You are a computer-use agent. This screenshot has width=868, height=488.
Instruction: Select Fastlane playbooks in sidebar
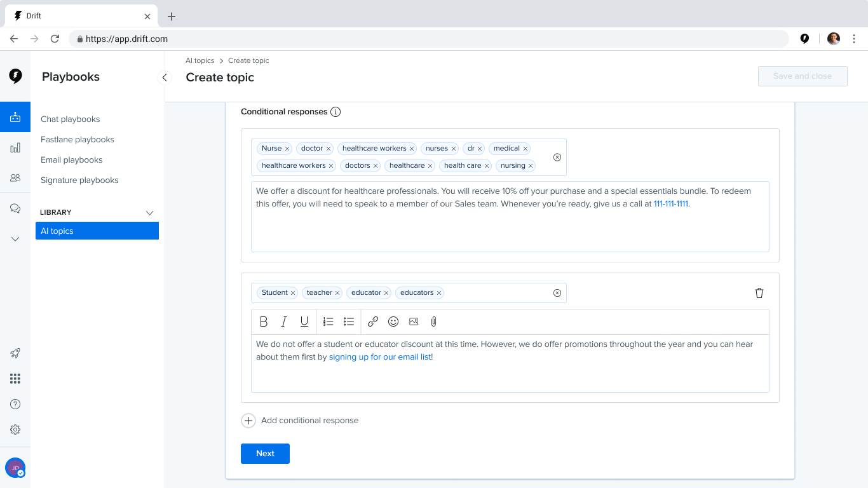pos(78,140)
